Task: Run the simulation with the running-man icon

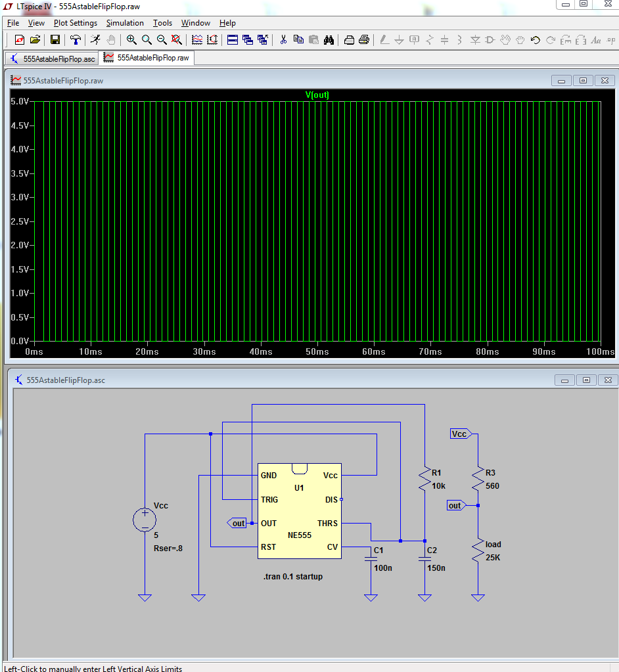Action: point(95,40)
